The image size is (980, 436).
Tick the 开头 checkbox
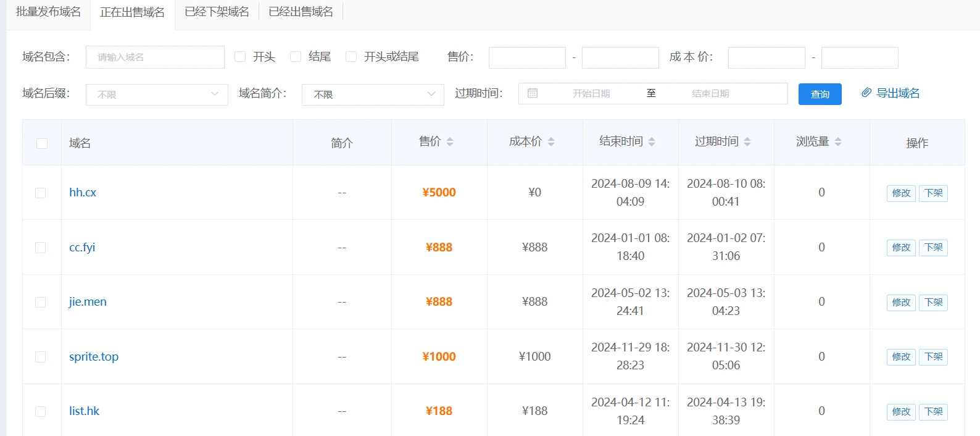240,57
